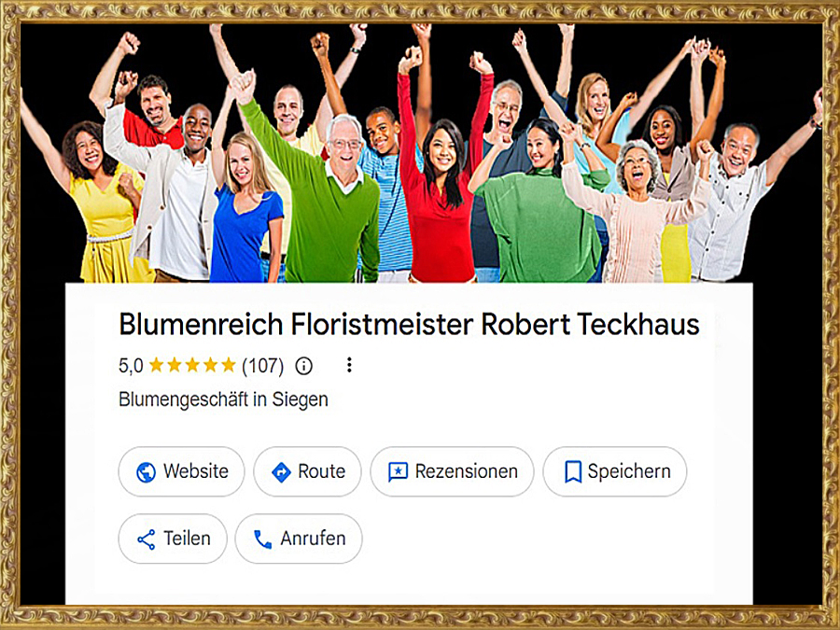Click the globe icon on Website button
The width and height of the screenshot is (840, 630).
(146, 472)
